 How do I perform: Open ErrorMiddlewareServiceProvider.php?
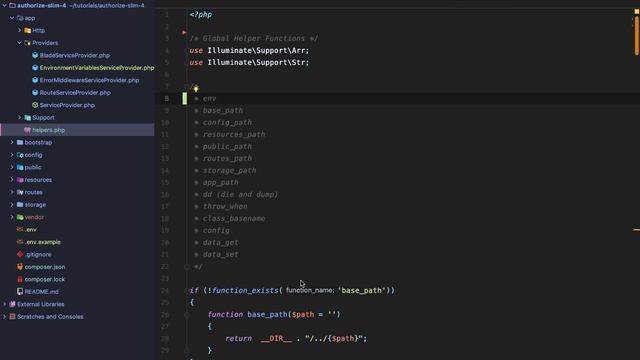point(89,80)
